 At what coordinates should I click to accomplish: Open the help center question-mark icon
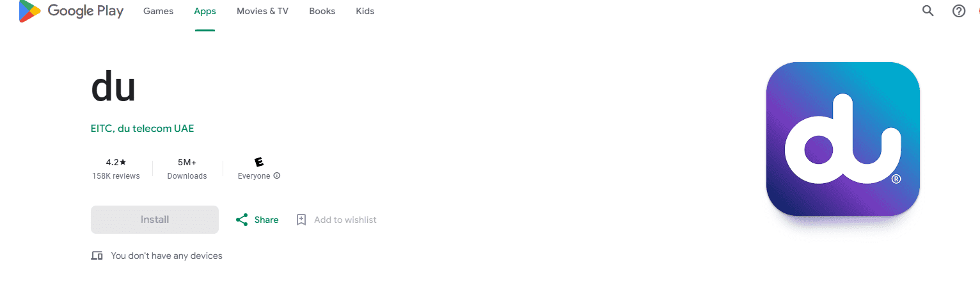click(958, 11)
